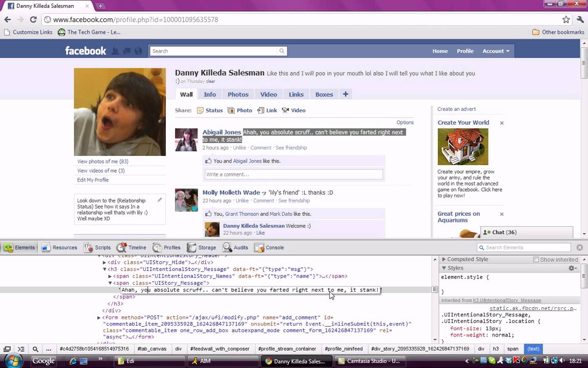The height and width of the screenshot is (368, 588).
Task: Toggle the Show inherited checkbox
Action: click(536, 260)
